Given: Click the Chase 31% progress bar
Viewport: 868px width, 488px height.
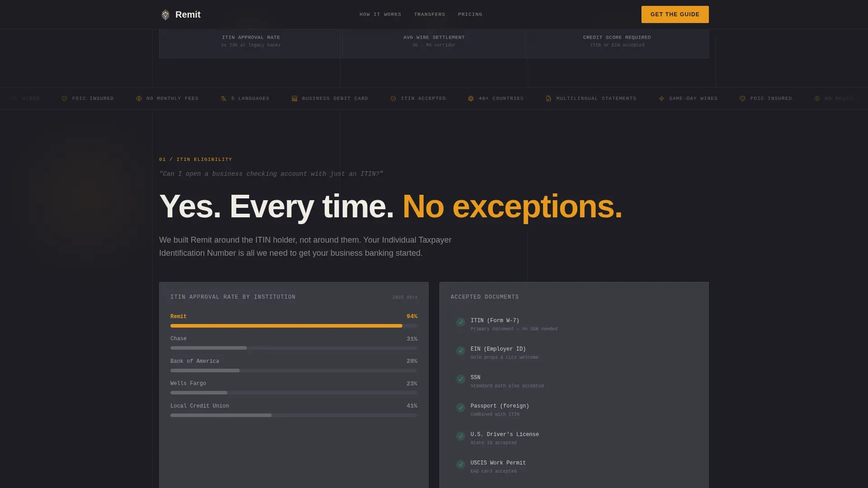Looking at the screenshot, I should 294,348.
